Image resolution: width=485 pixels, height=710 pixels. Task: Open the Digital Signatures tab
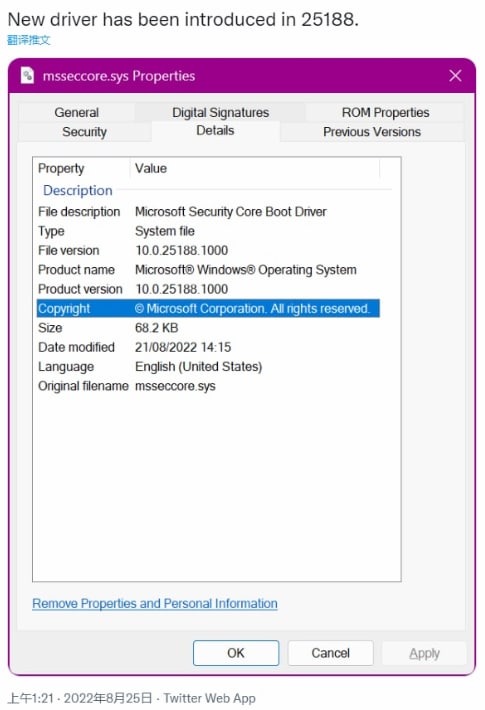click(220, 112)
